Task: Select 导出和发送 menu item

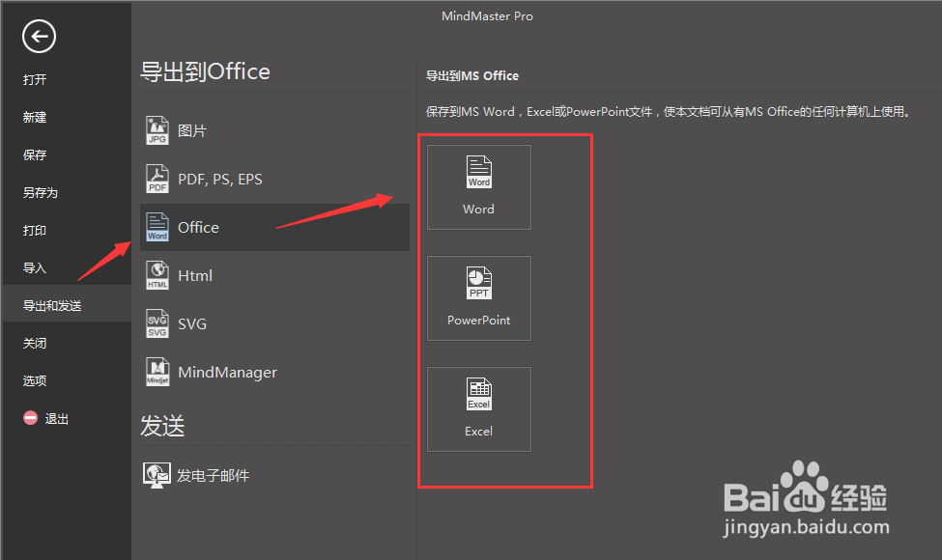Action: click(x=52, y=306)
